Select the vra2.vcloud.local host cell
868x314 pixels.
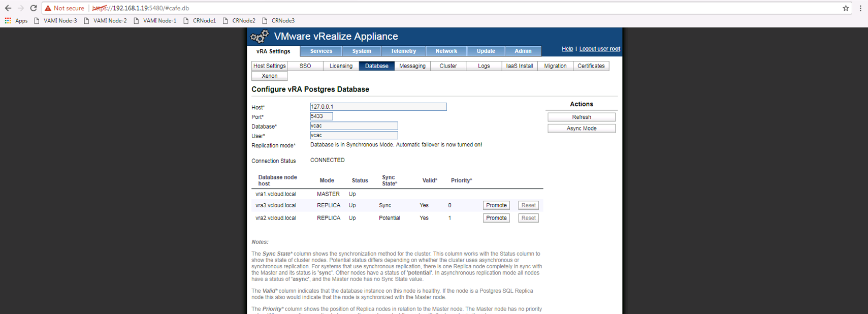tap(276, 218)
